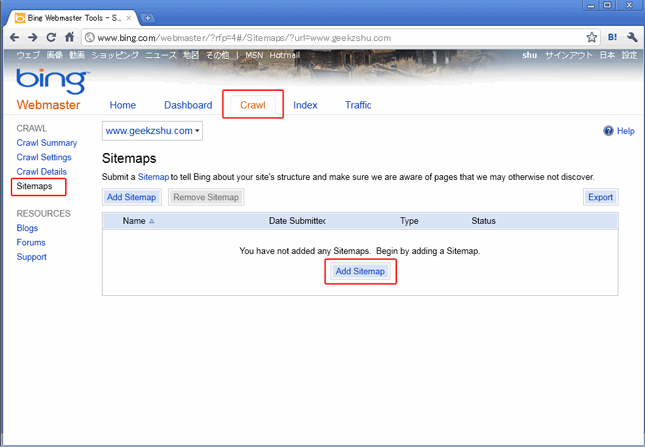Click the ウェブ link in top bar
Image resolution: width=645 pixels, height=447 pixels.
coord(28,55)
